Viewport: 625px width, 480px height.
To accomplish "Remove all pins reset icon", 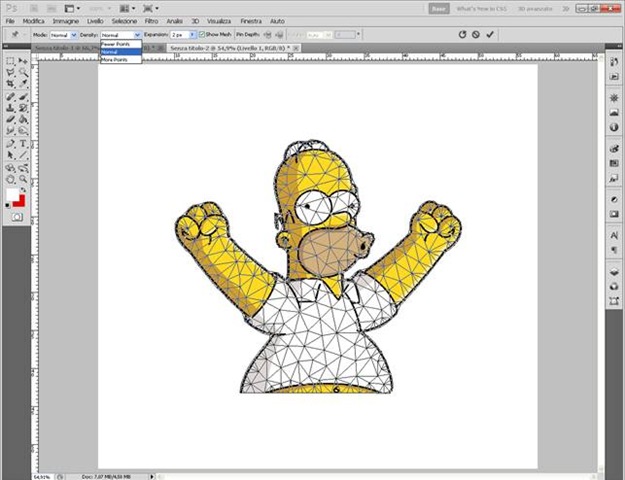I will coord(462,35).
